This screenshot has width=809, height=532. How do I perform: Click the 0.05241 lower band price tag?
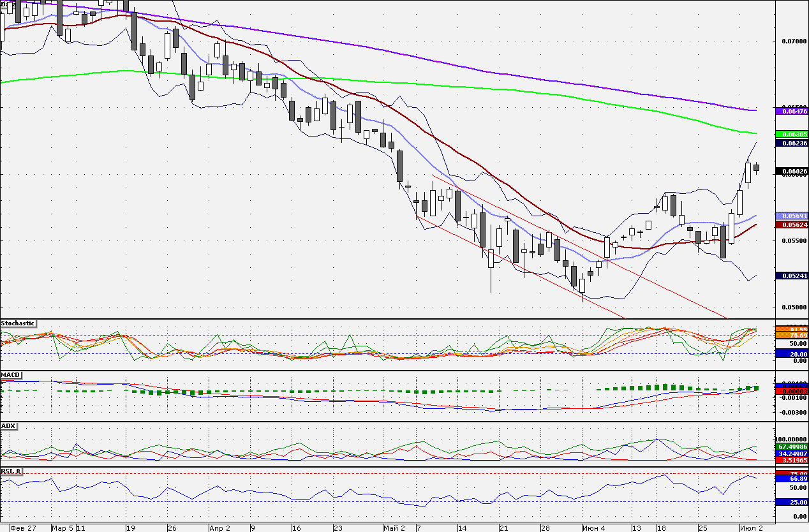pyautogui.click(x=792, y=276)
